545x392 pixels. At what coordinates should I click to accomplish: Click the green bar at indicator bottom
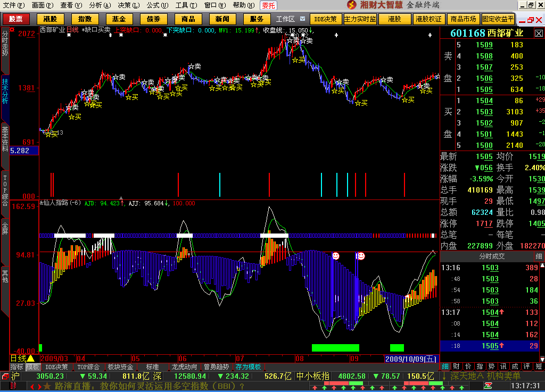click(x=335, y=348)
